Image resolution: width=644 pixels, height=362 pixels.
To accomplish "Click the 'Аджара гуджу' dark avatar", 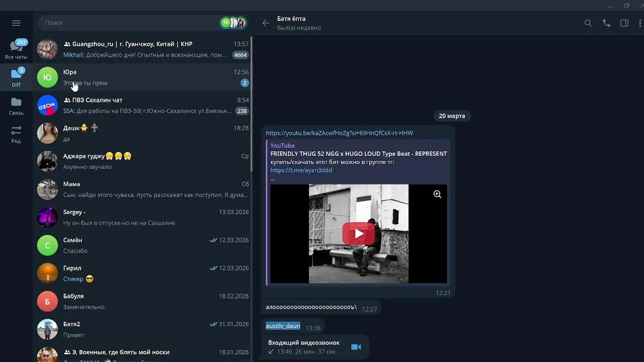I will (x=47, y=161).
